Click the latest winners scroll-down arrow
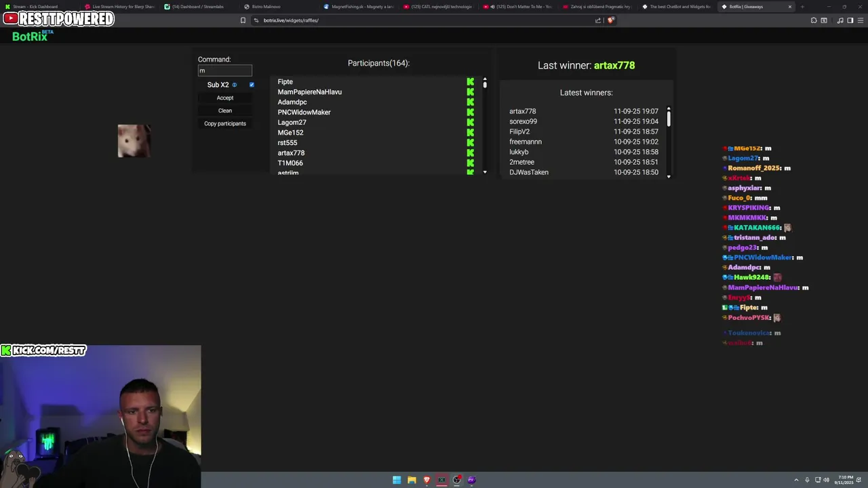868x488 pixels. (669, 176)
